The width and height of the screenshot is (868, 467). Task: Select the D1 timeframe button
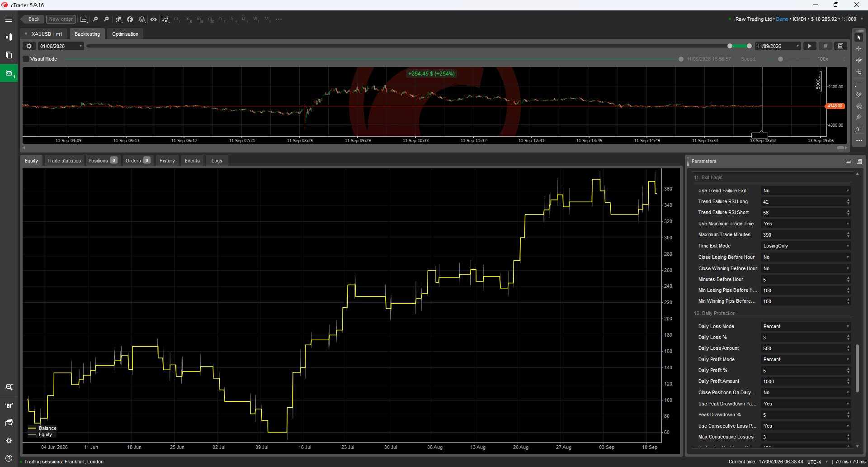[244, 19]
